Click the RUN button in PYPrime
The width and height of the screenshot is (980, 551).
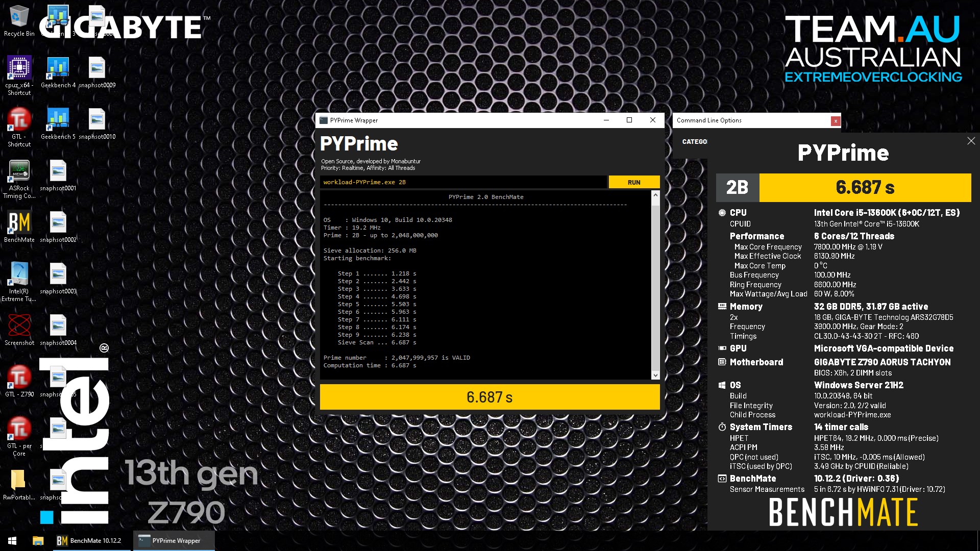point(634,182)
